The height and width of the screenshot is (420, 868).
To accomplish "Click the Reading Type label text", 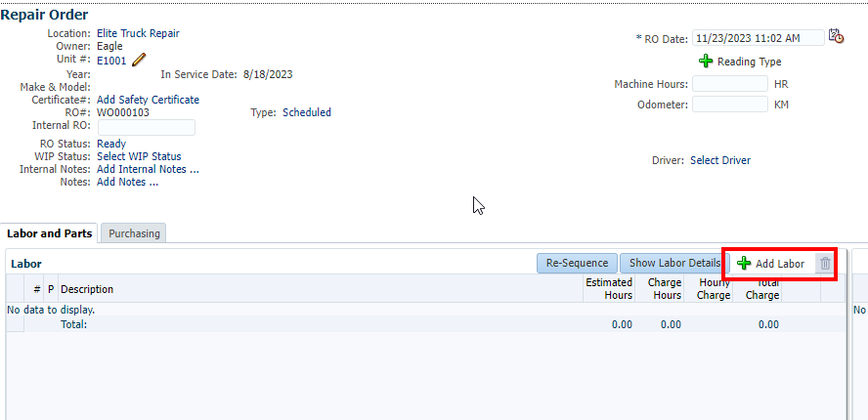I will (749, 62).
